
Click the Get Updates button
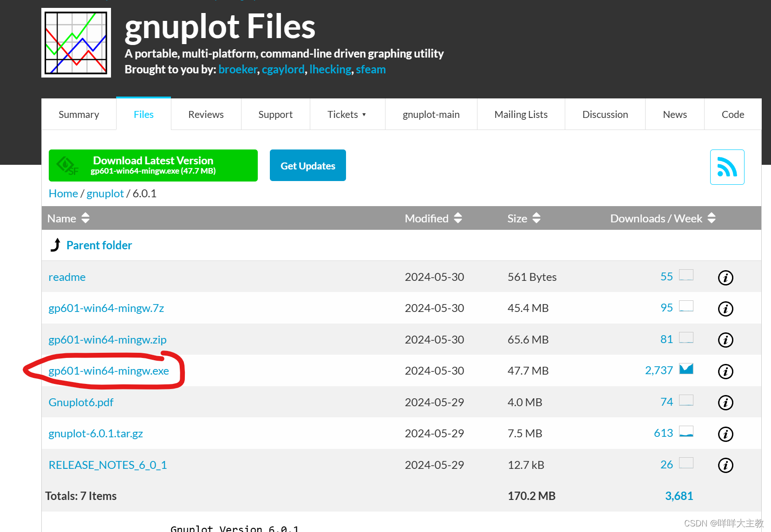[308, 165]
